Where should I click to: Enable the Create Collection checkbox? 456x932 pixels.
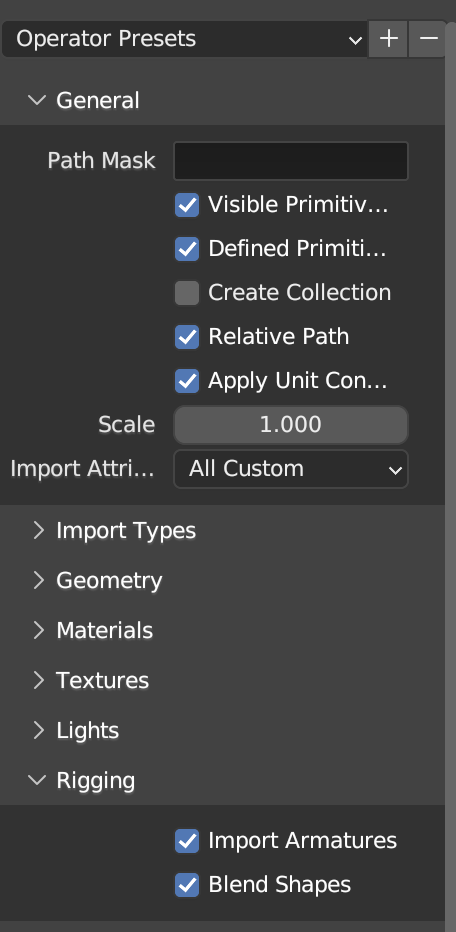[x=187, y=293]
